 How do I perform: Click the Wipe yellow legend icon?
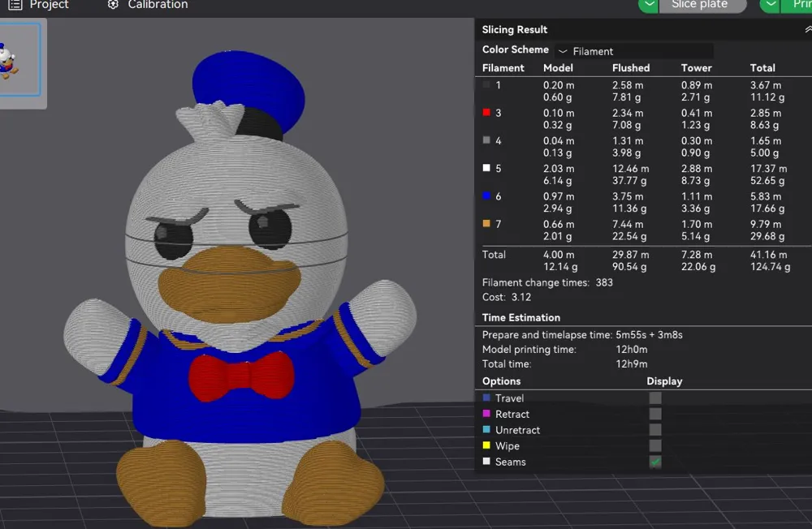(486, 445)
